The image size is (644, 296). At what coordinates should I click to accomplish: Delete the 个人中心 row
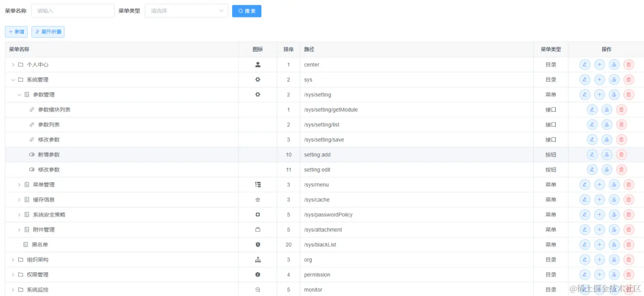point(629,64)
